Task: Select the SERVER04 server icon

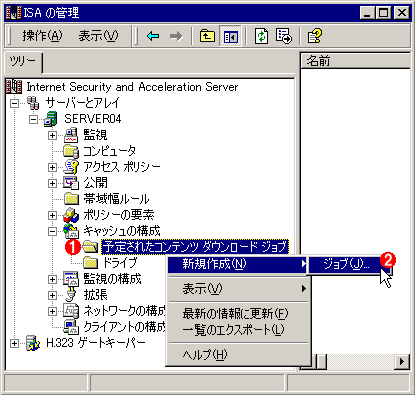Action: 51,119
